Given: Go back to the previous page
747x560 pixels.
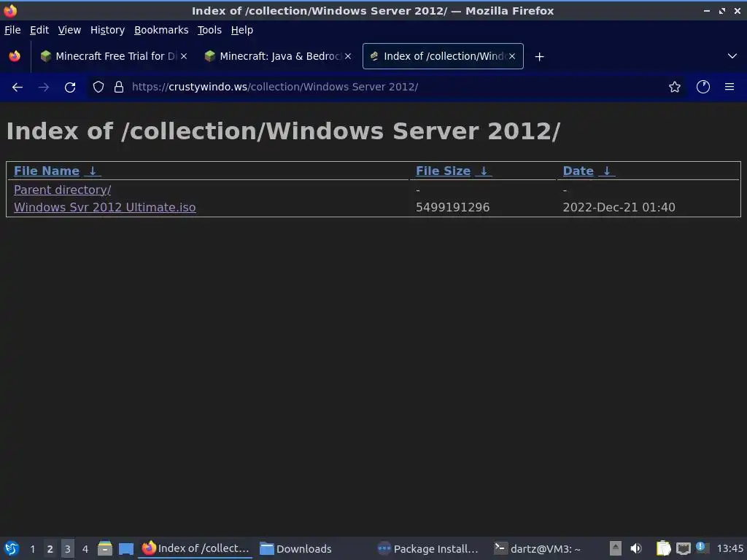Looking at the screenshot, I should [18, 87].
